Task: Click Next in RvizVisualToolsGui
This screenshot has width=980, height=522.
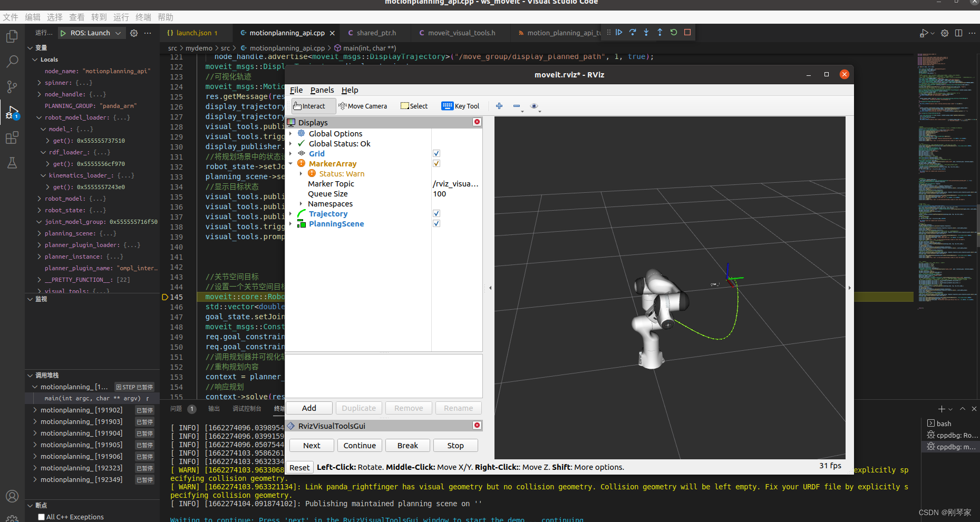Action: tap(312, 446)
